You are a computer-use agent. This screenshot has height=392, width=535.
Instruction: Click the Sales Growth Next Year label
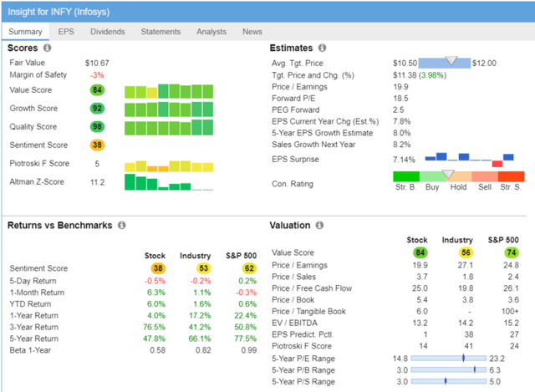pos(313,145)
